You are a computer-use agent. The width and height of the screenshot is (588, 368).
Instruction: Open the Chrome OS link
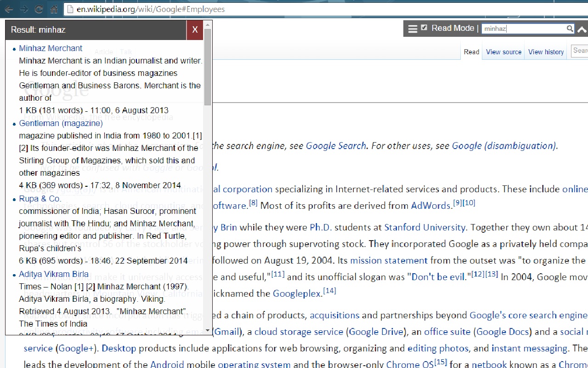click(x=410, y=364)
